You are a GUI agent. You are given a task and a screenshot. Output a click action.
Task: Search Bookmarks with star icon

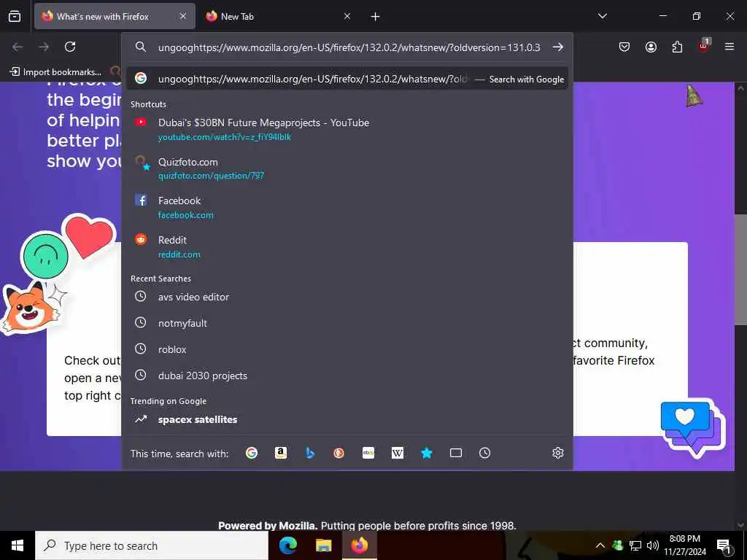pos(426,453)
